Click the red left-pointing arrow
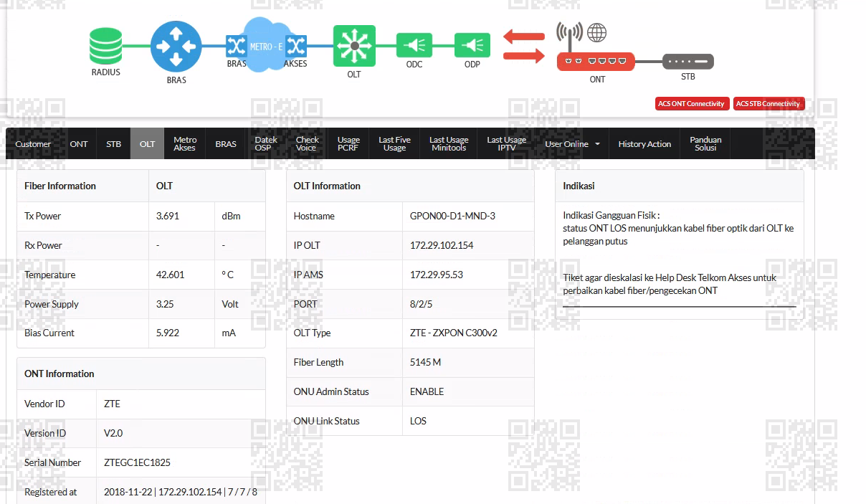The image size is (866, 504). (523, 36)
